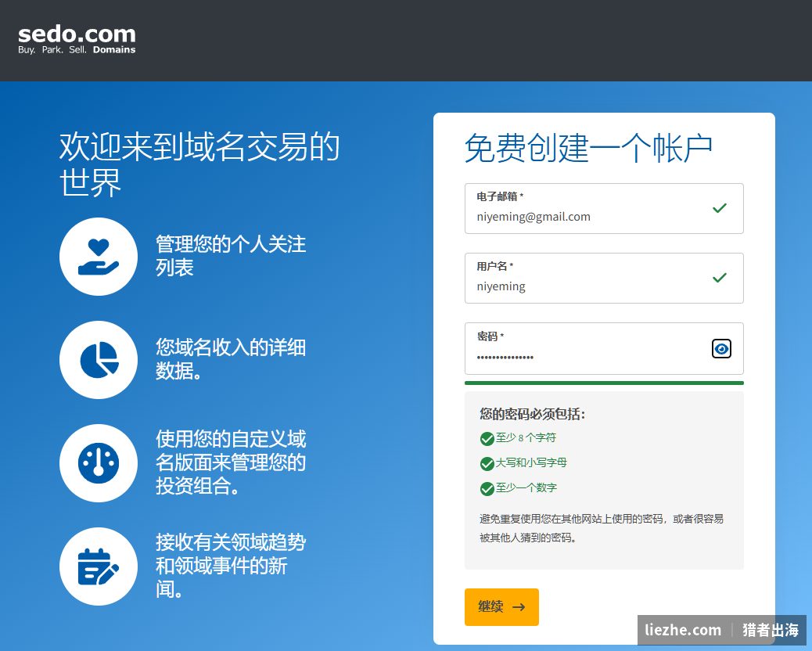This screenshot has width=812, height=651.
Task: Click the green checkmark in the email field
Action: (x=720, y=208)
